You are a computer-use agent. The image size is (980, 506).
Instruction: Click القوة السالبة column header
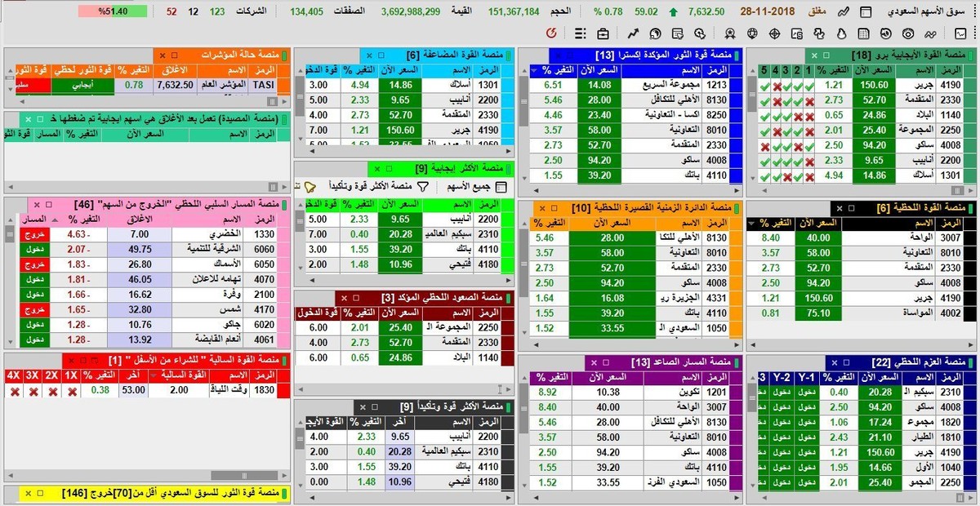pos(178,375)
